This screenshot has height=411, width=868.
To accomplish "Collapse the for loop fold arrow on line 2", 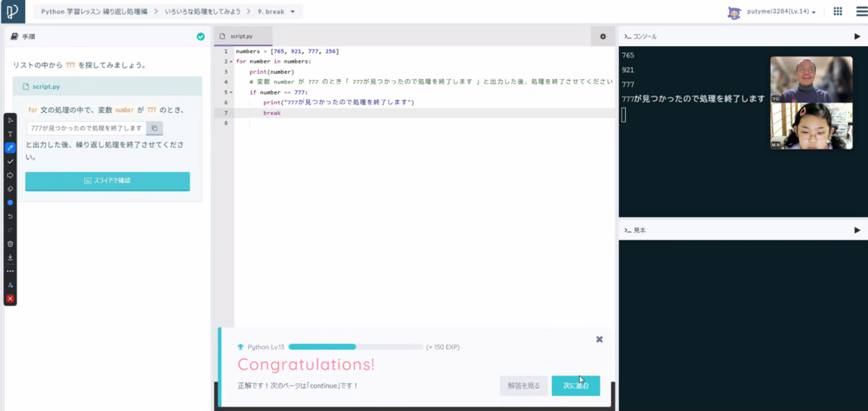I will click(231, 62).
